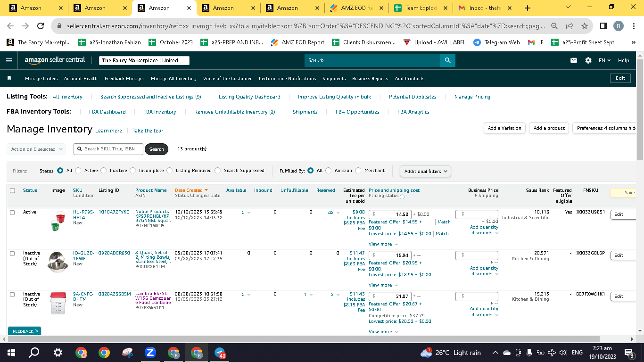Show more bookmarks with the chevron

click(x=634, y=42)
